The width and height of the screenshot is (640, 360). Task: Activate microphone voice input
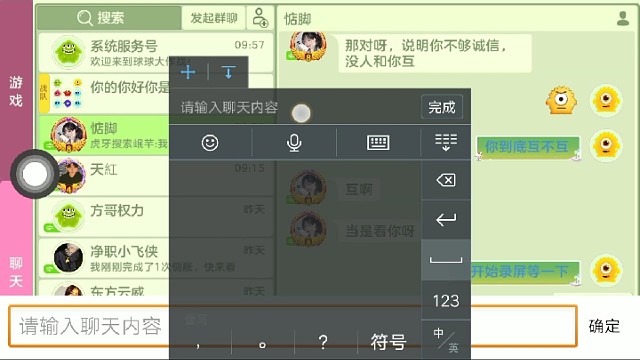294,142
